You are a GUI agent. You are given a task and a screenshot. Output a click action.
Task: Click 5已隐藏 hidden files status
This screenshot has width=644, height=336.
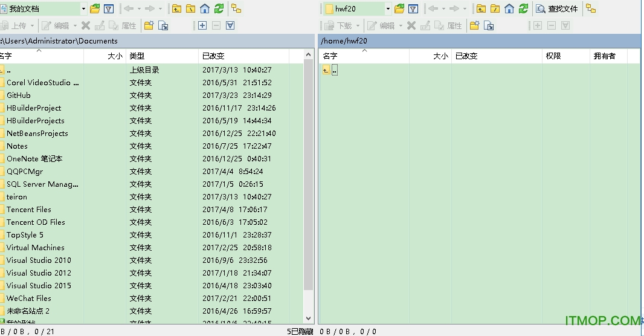[300, 332]
